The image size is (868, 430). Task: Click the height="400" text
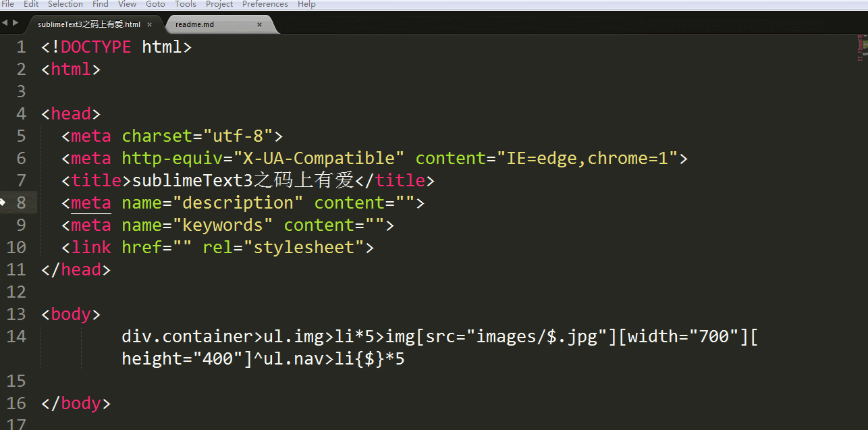(x=182, y=358)
